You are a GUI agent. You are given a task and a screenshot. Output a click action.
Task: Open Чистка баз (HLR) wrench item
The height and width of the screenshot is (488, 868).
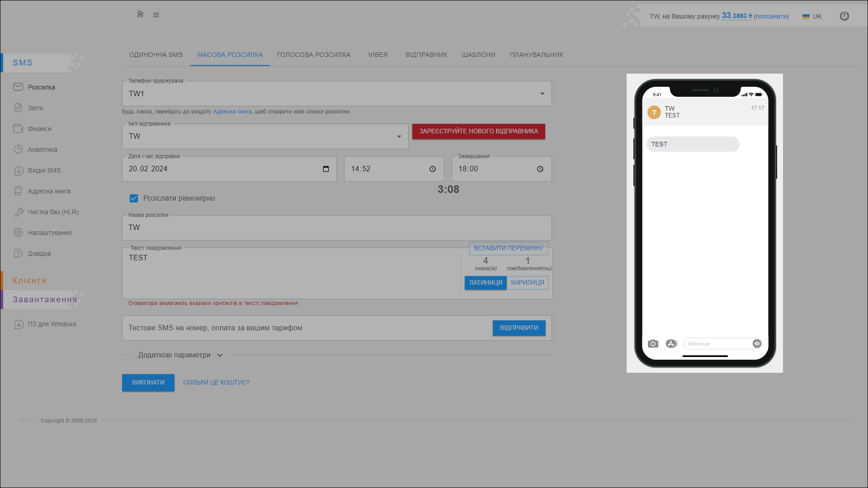point(53,212)
